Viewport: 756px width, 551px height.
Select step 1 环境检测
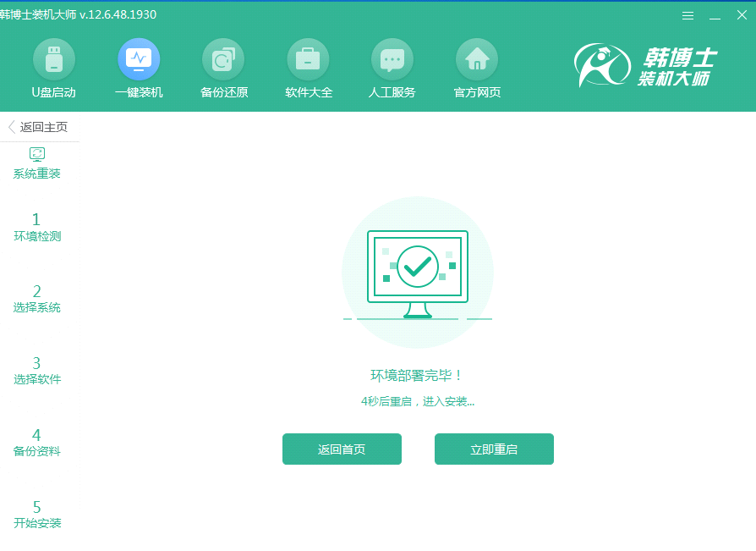pos(36,227)
